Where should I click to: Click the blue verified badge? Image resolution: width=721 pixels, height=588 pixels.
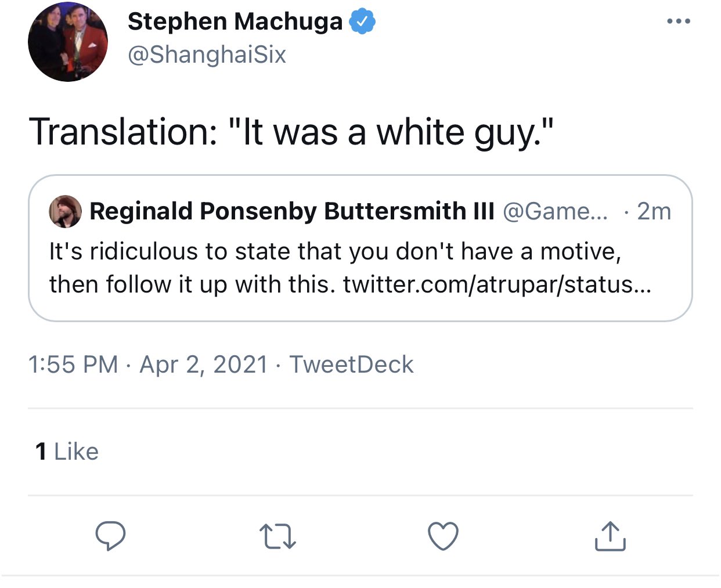pos(362,22)
